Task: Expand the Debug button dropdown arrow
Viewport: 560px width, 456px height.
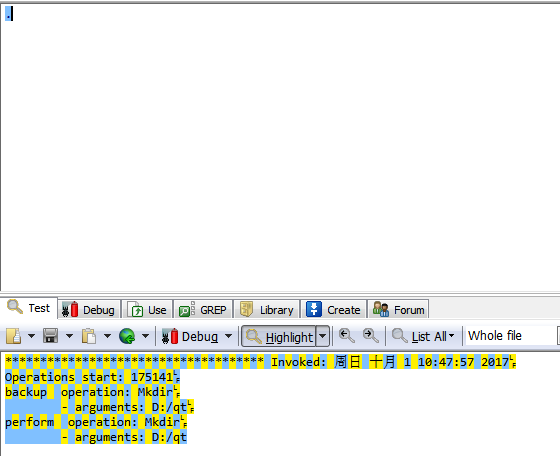Action: tap(228, 336)
